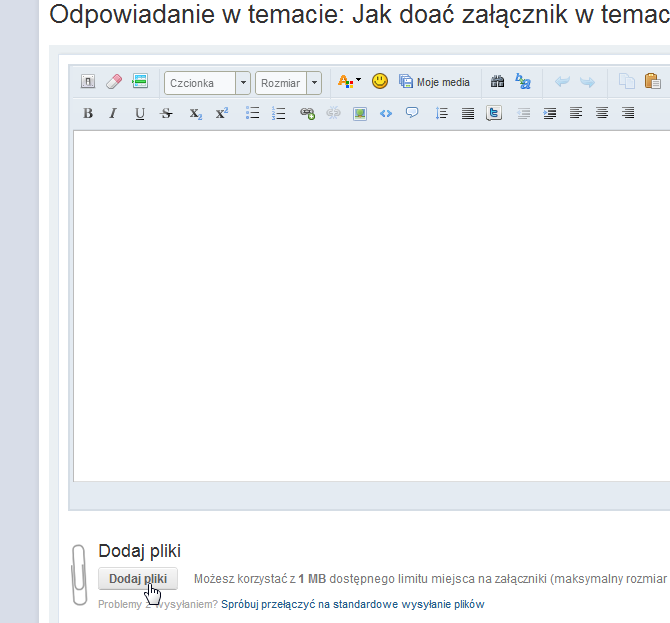Open the Rozmiar size dropdown
The height and width of the screenshot is (623, 670).
288,83
